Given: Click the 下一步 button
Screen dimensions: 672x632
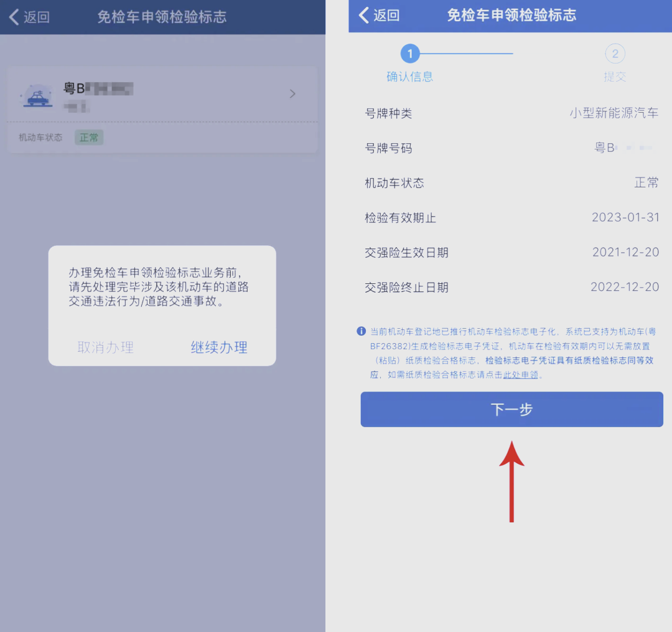Looking at the screenshot, I should tap(511, 409).
